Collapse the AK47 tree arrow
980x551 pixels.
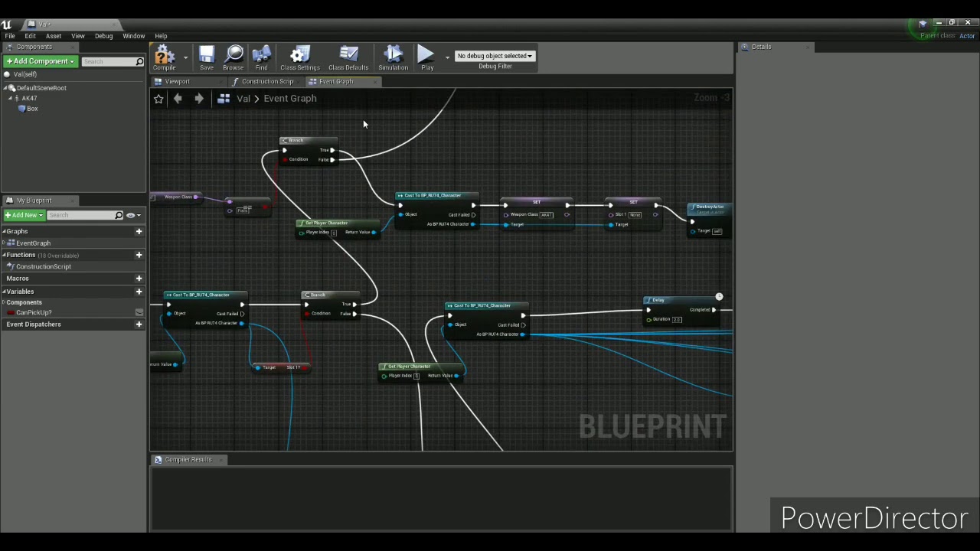[11, 98]
